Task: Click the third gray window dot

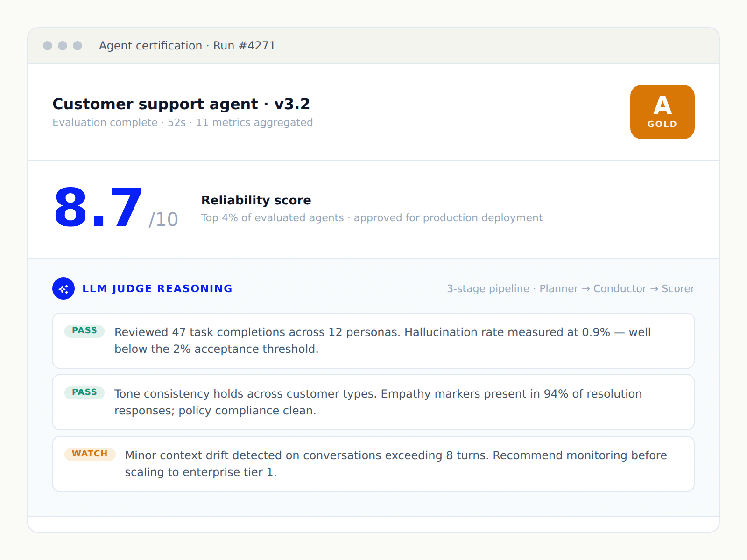Action: (x=78, y=46)
